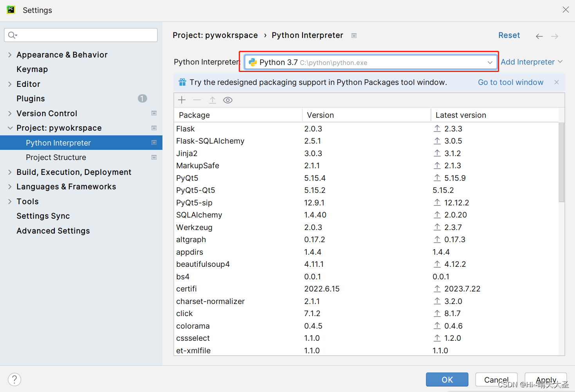Click the upgrade package arrow icon
The image size is (575, 392).
pos(213,100)
